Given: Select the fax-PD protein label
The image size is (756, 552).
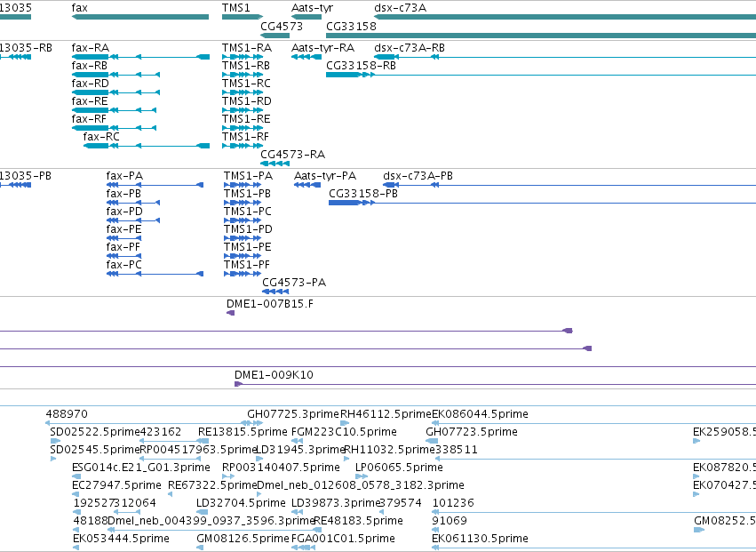Looking at the screenshot, I should pyautogui.click(x=125, y=212).
